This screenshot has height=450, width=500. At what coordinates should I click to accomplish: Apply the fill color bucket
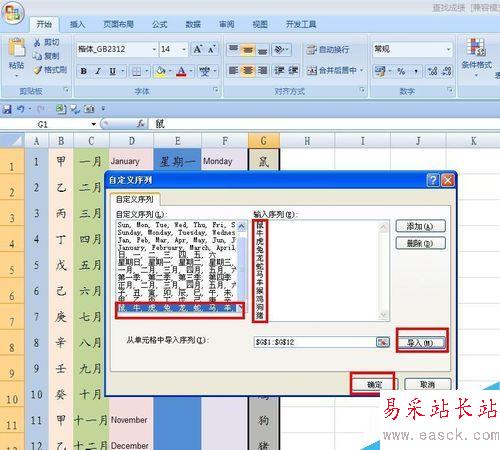(160, 71)
